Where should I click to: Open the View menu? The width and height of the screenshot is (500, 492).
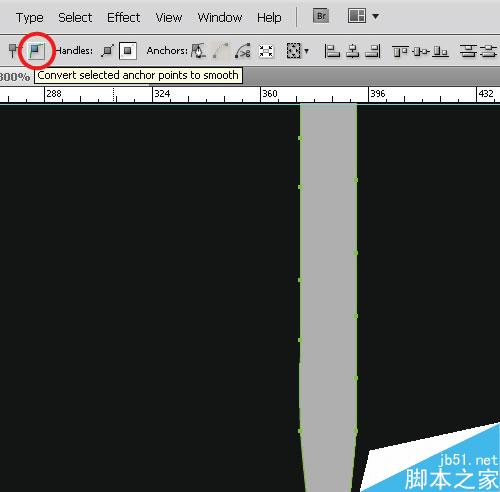169,17
